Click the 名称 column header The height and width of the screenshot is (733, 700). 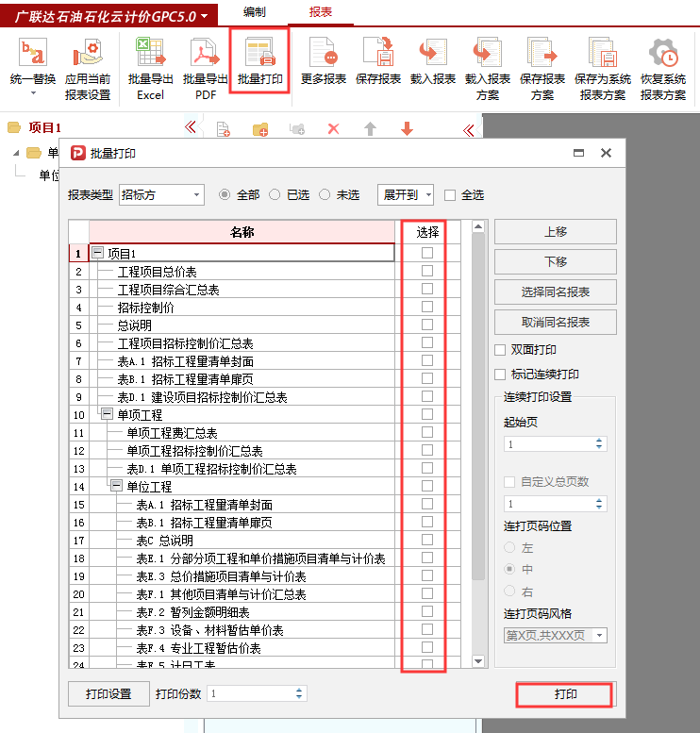(242, 232)
